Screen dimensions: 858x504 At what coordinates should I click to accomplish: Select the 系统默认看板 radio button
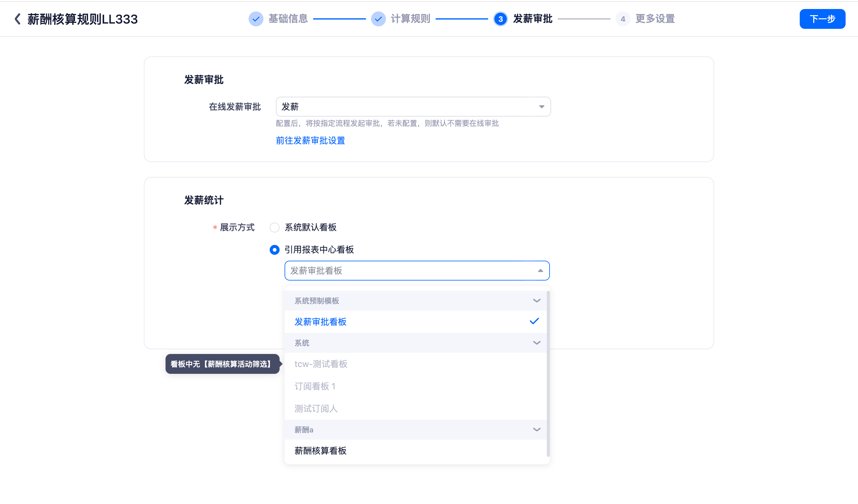coord(274,228)
